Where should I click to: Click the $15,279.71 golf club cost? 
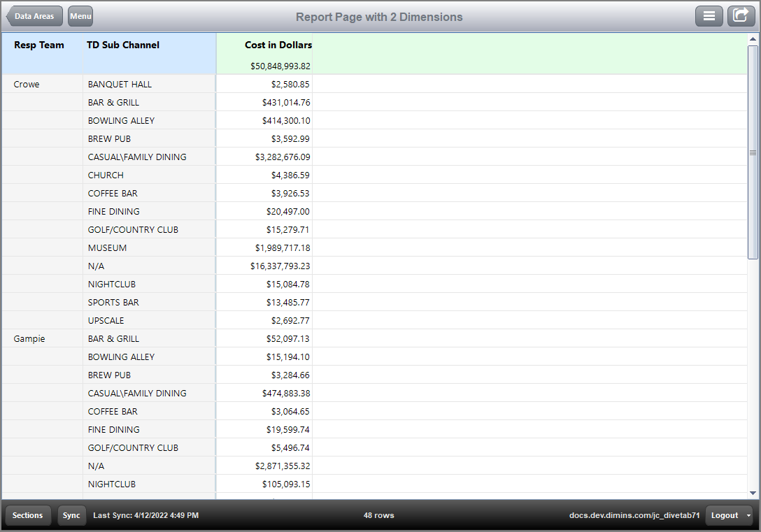pyautogui.click(x=287, y=230)
